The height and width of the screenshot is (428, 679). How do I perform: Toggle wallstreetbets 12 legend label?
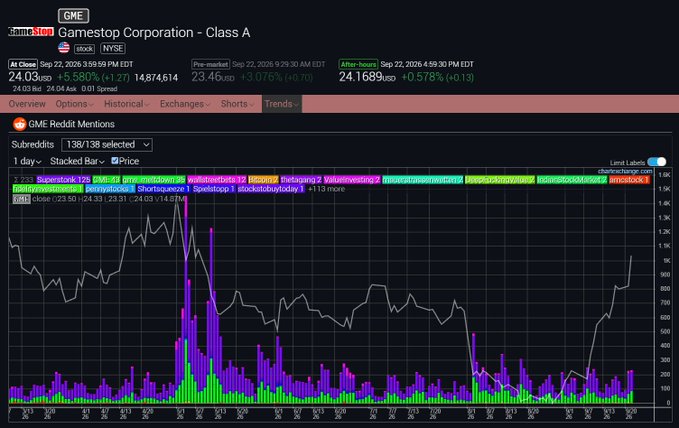[217, 179]
